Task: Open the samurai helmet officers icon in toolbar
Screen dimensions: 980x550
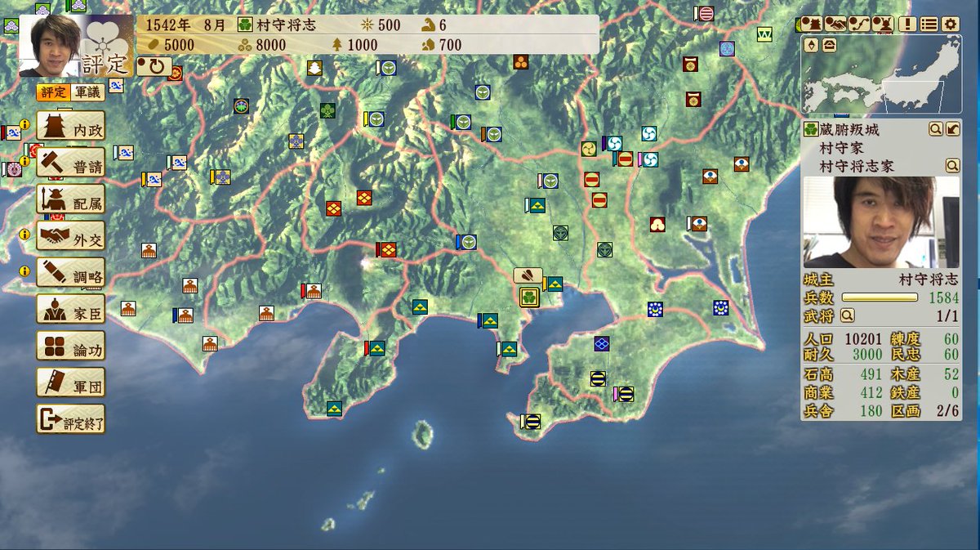Action: pyautogui.click(x=881, y=24)
